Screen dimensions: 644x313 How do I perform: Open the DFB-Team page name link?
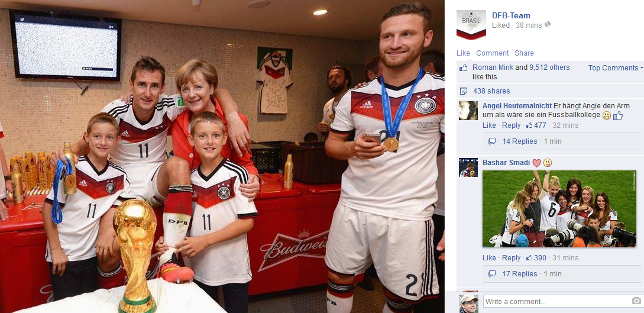click(x=511, y=15)
